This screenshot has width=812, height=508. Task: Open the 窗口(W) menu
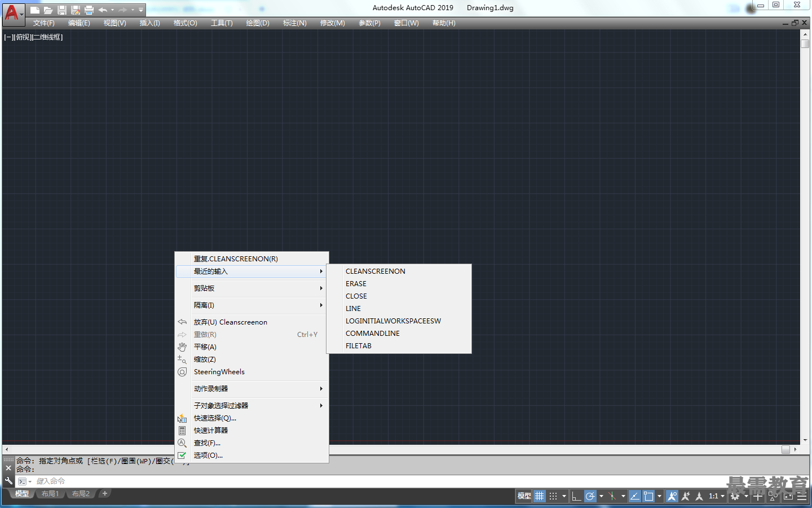pyautogui.click(x=407, y=23)
